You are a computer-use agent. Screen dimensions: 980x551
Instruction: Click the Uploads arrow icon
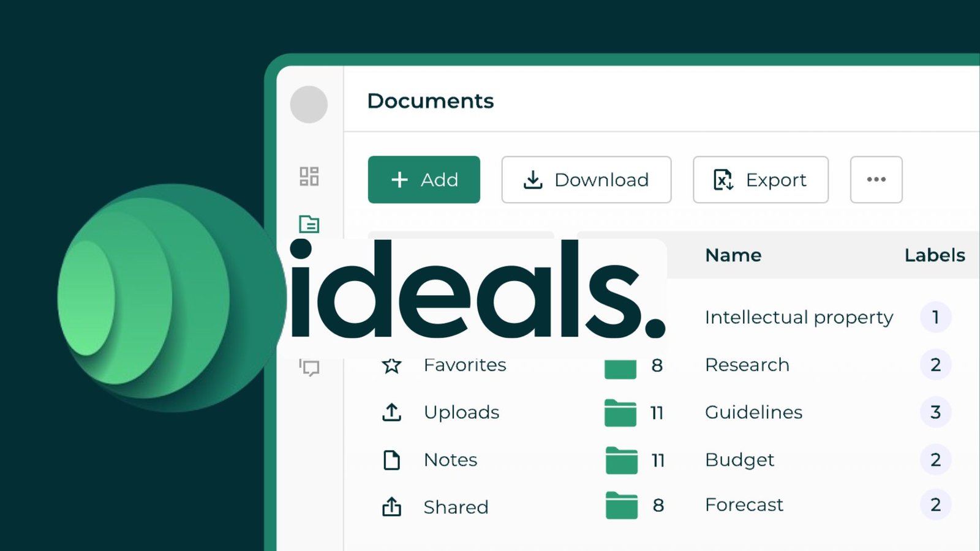(x=391, y=413)
